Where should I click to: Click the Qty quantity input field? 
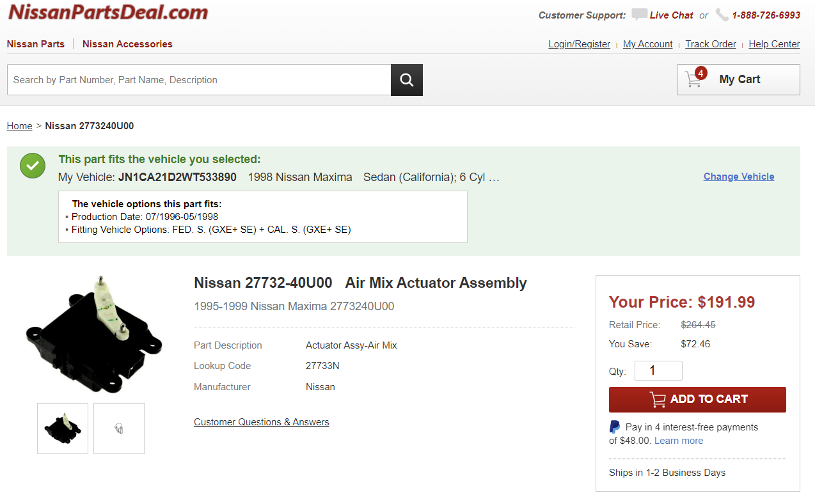click(x=658, y=371)
